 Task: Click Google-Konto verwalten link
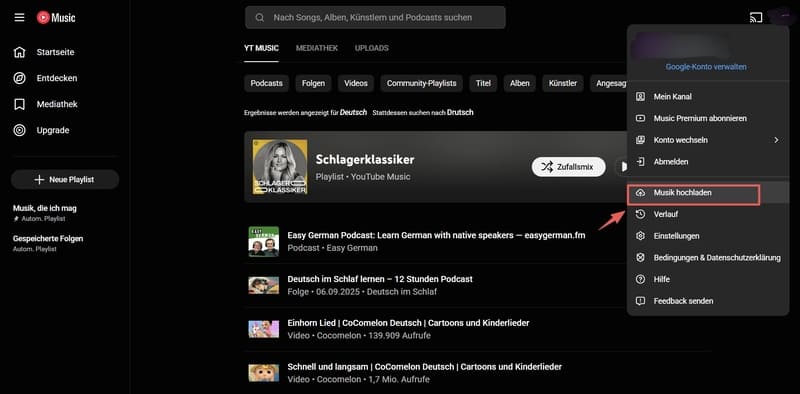point(706,67)
